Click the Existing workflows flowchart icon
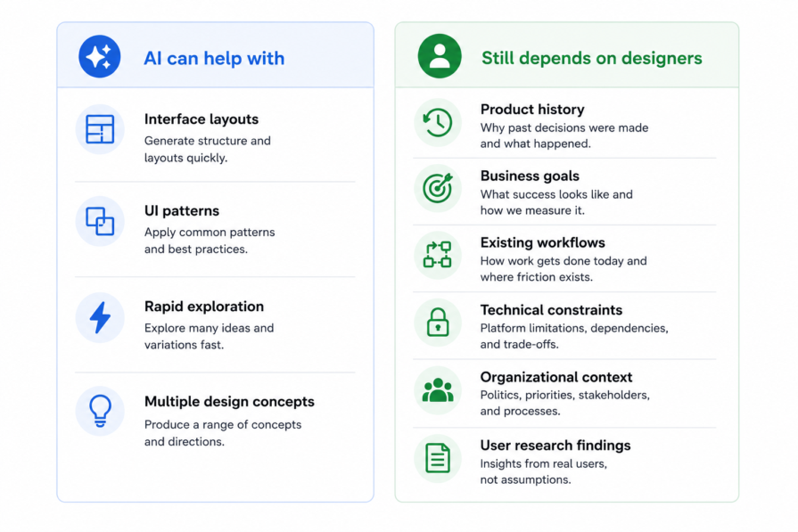The height and width of the screenshot is (532, 798). (438, 255)
